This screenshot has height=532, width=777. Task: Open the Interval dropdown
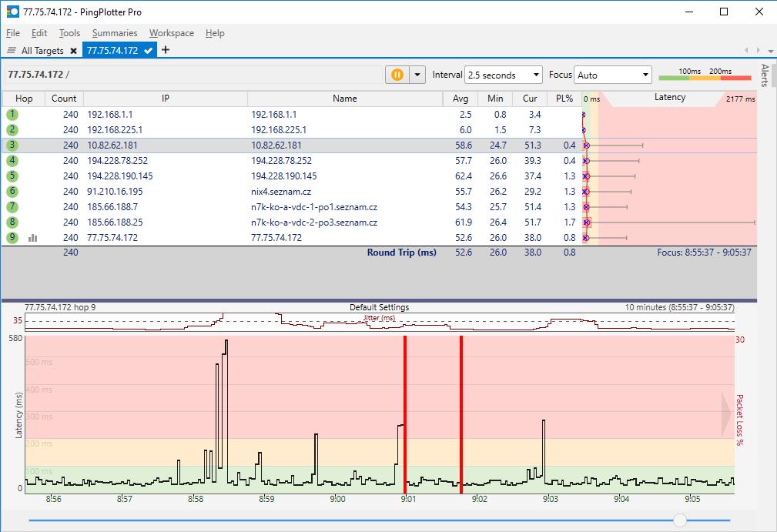pos(504,75)
